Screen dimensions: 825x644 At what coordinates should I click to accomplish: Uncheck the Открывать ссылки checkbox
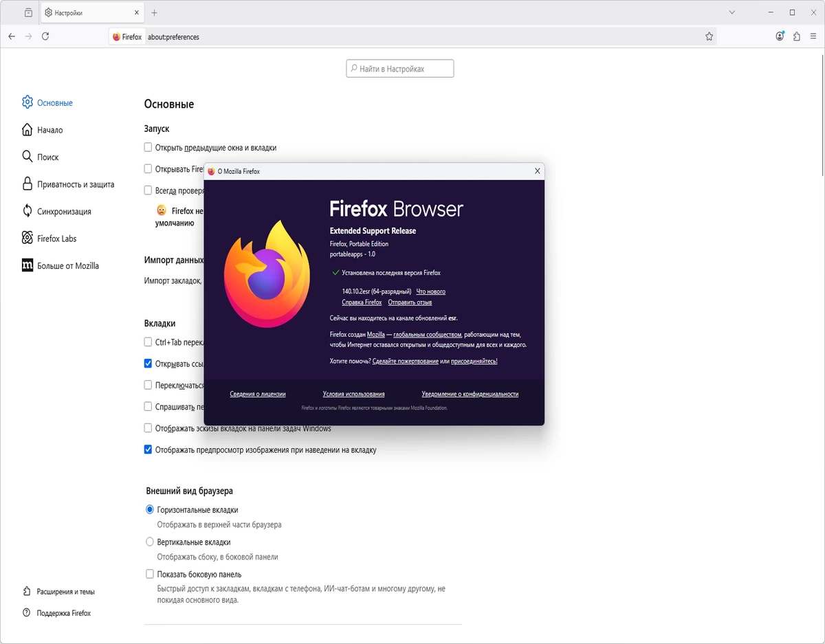coord(148,363)
